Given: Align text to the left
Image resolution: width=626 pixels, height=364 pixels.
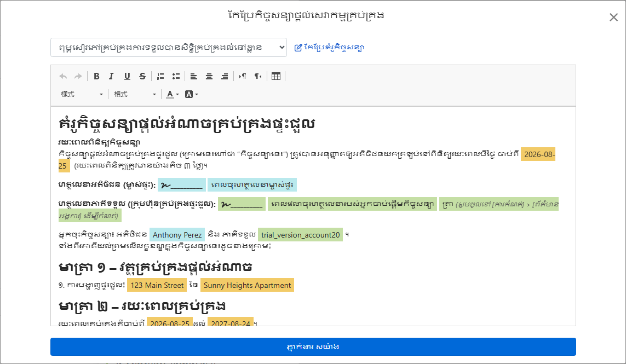Looking at the screenshot, I should [x=194, y=76].
